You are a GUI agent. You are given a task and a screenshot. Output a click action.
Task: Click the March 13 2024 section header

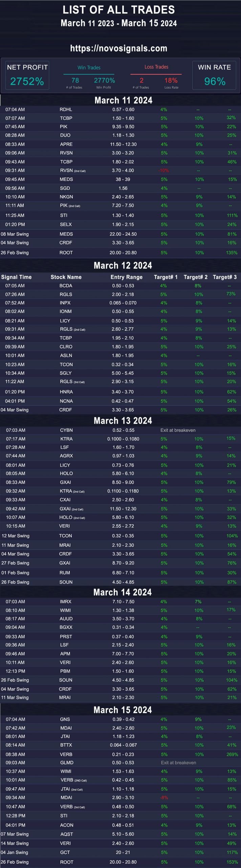pos(123,420)
